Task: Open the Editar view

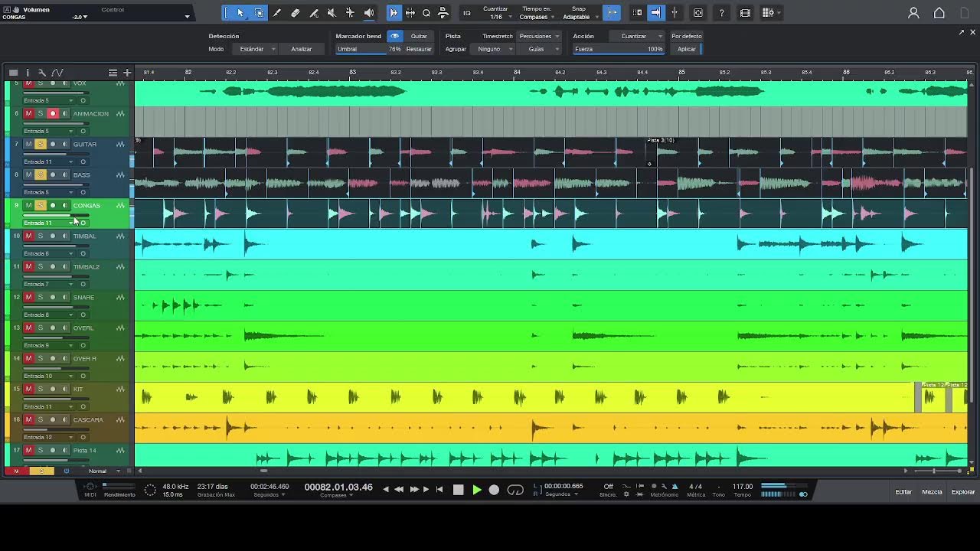Action: click(x=903, y=492)
